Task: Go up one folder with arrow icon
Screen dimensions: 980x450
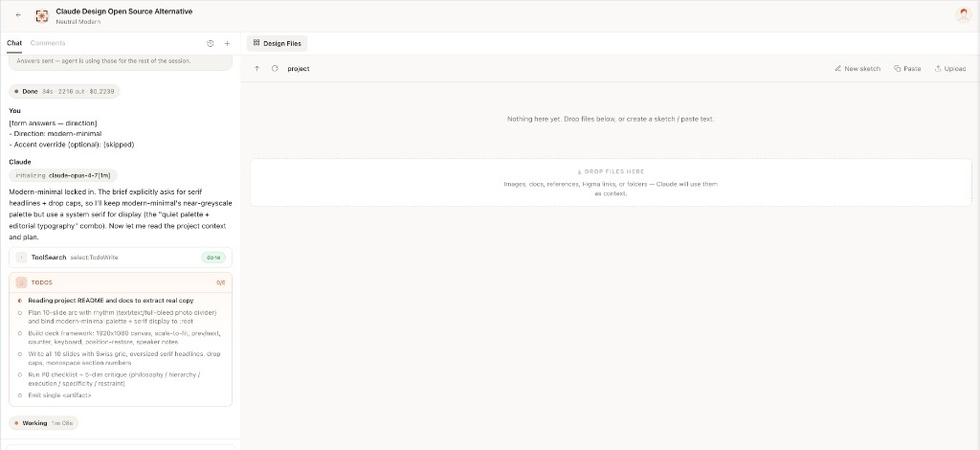Action: click(256, 69)
